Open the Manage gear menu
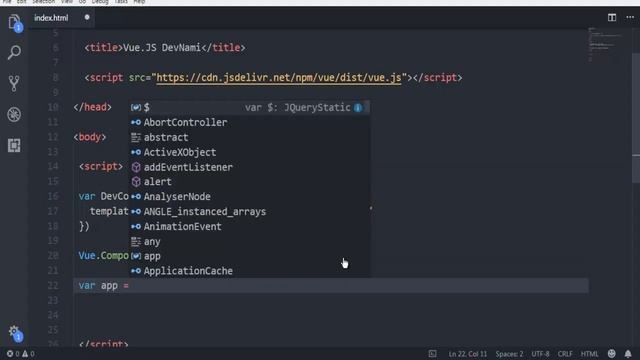 pos(15,332)
